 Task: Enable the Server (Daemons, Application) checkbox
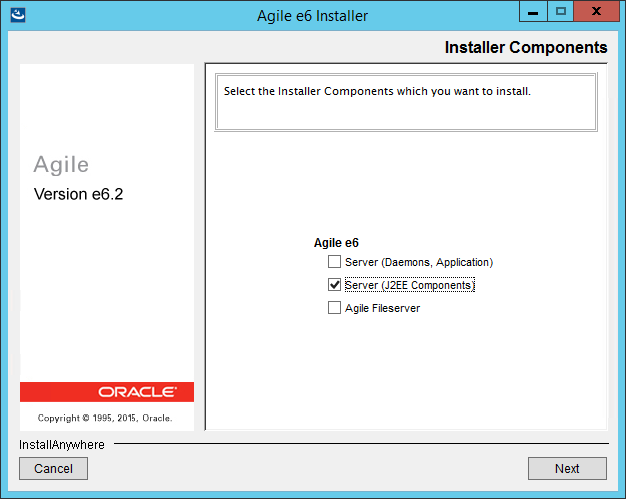pyautogui.click(x=334, y=262)
